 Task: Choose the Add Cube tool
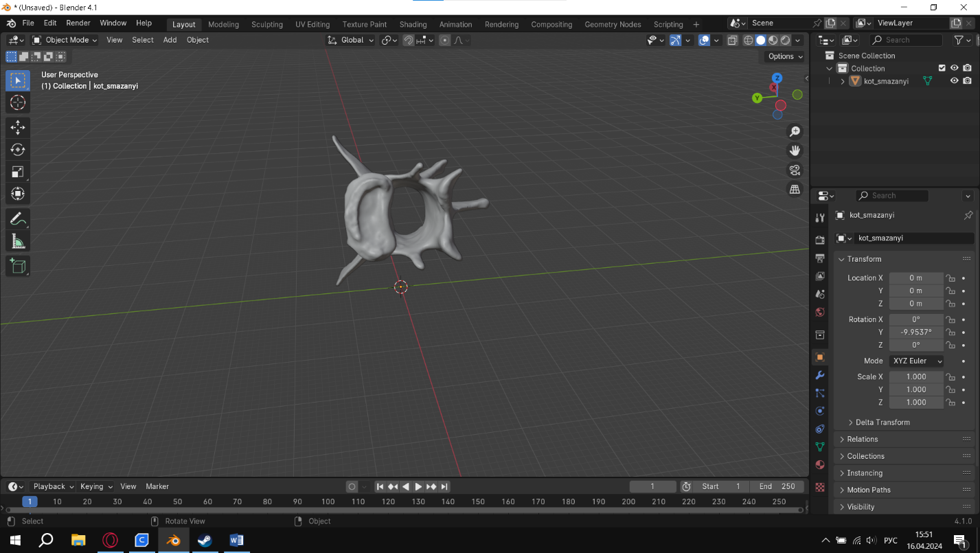[x=18, y=266]
